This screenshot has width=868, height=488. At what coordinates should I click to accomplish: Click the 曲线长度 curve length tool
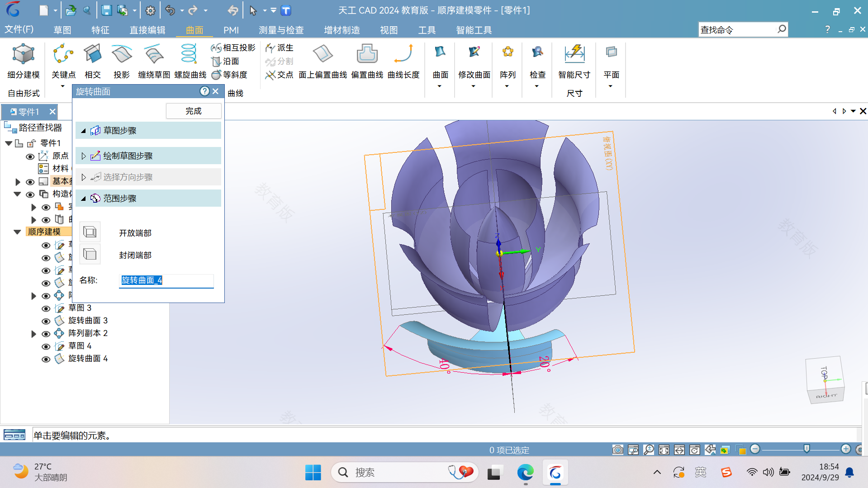(x=403, y=61)
